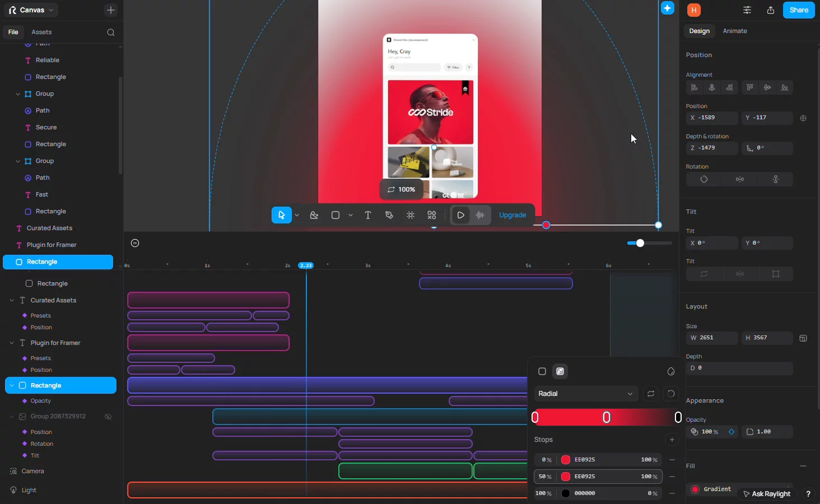
Task: Expand the pointer tool options arrow
Action: tap(297, 215)
